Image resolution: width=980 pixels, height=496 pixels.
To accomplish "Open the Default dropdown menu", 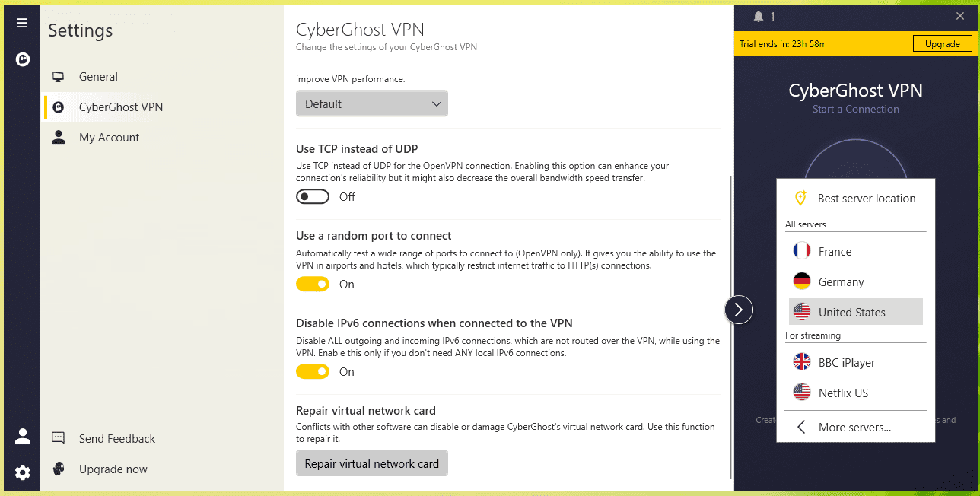I will coord(372,103).
